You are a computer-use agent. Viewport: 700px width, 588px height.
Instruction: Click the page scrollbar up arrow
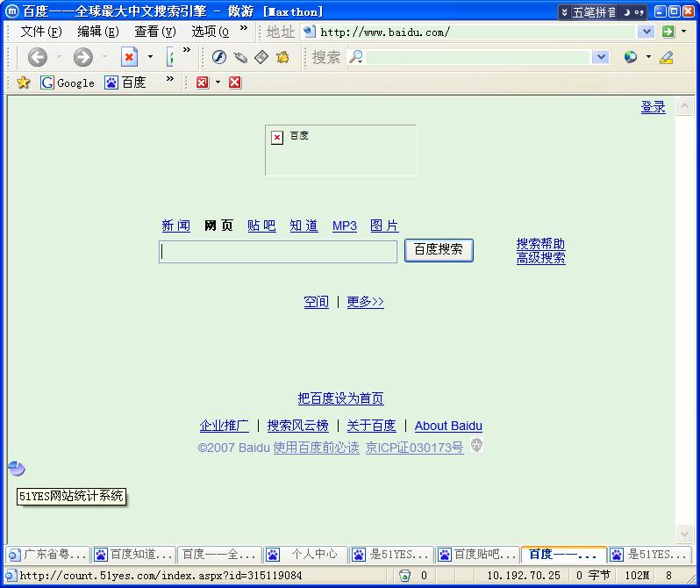pyautogui.click(x=684, y=106)
